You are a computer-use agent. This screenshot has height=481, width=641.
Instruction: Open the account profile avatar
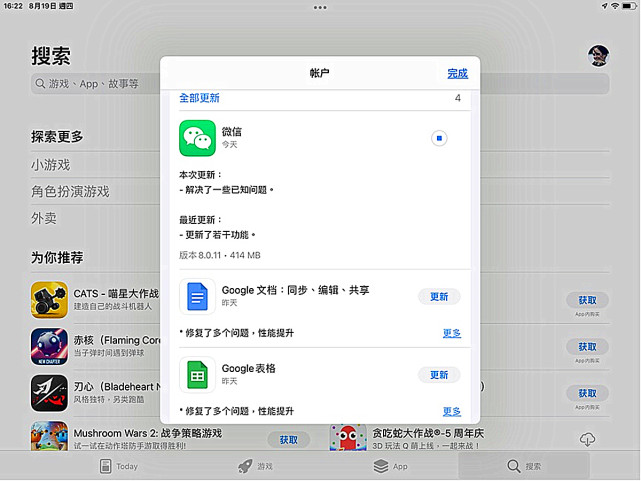[598, 56]
